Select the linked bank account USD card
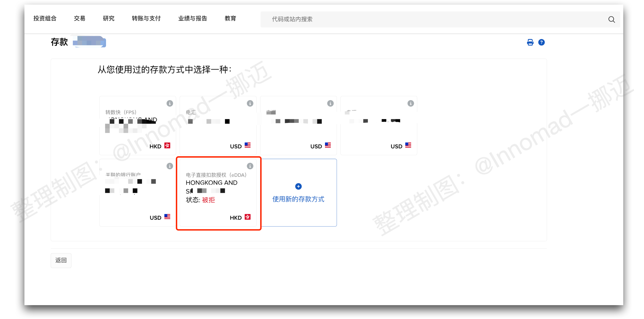The width and height of the screenshot is (644, 319). pos(138,193)
